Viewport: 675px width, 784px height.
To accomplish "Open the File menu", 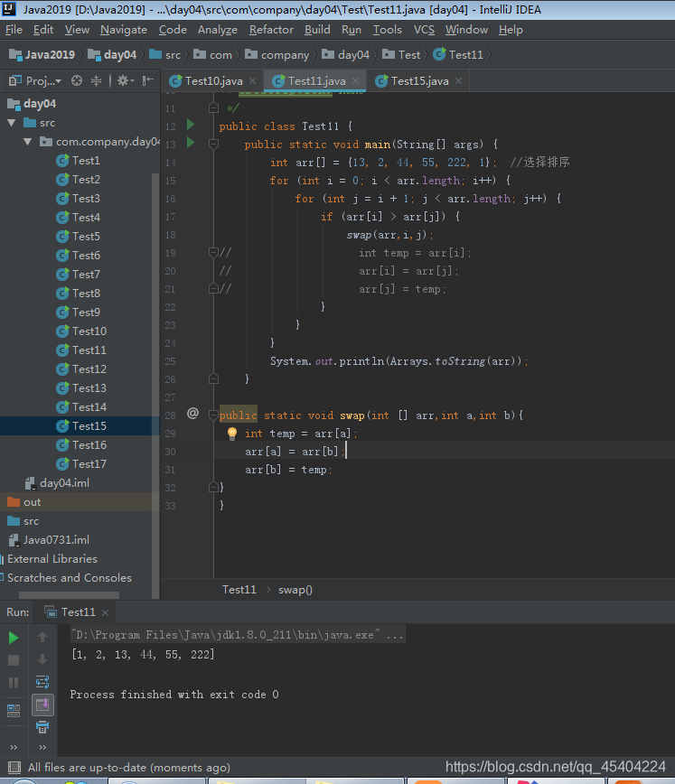I will click(x=14, y=30).
